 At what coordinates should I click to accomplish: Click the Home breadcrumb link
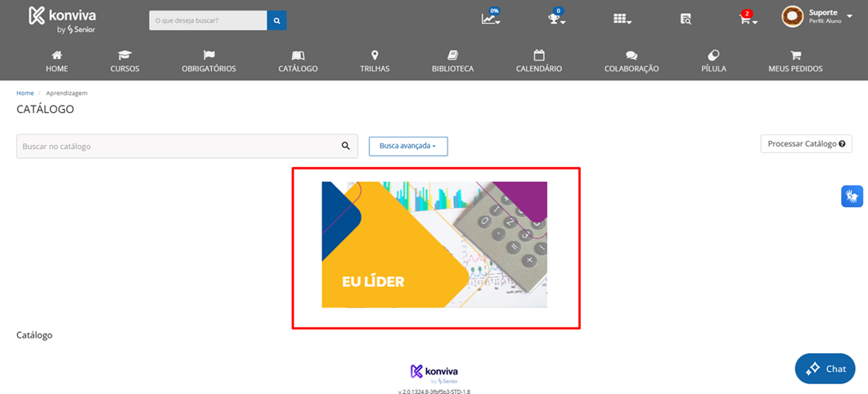[x=25, y=93]
